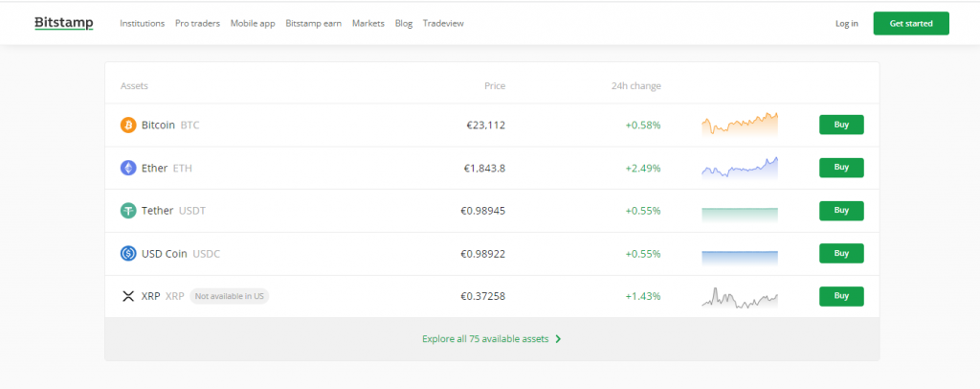This screenshot has width=980, height=389.
Task: Click the Bitcoin asset name
Action: [158, 126]
